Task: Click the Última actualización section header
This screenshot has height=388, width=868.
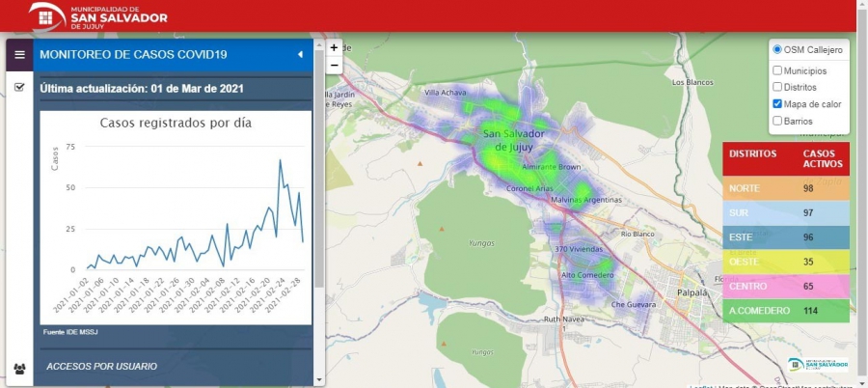Action: pyautogui.click(x=141, y=89)
